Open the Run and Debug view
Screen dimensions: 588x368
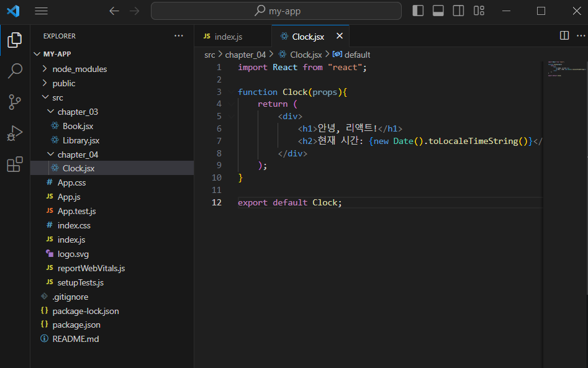point(15,133)
